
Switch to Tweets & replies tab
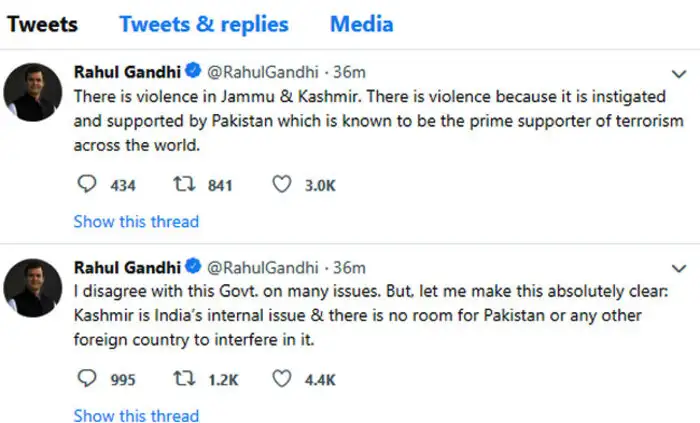click(203, 24)
